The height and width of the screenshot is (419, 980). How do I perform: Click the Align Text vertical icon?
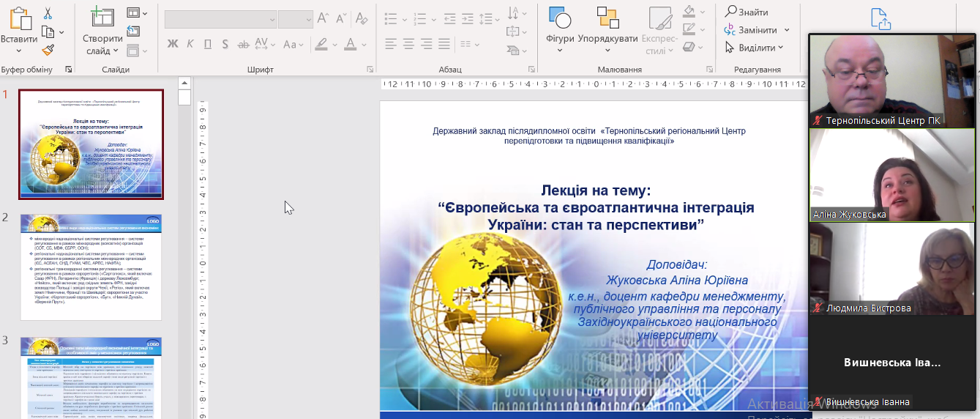click(514, 31)
